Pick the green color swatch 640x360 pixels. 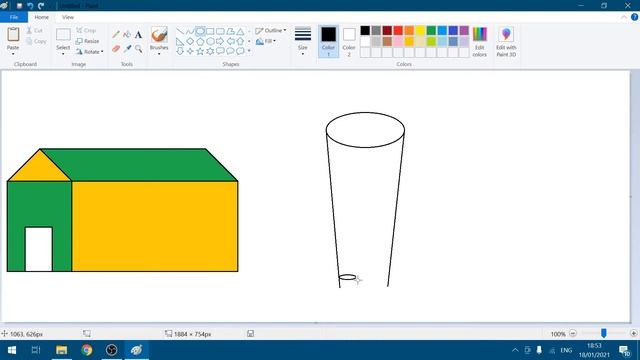pyautogui.click(x=431, y=31)
